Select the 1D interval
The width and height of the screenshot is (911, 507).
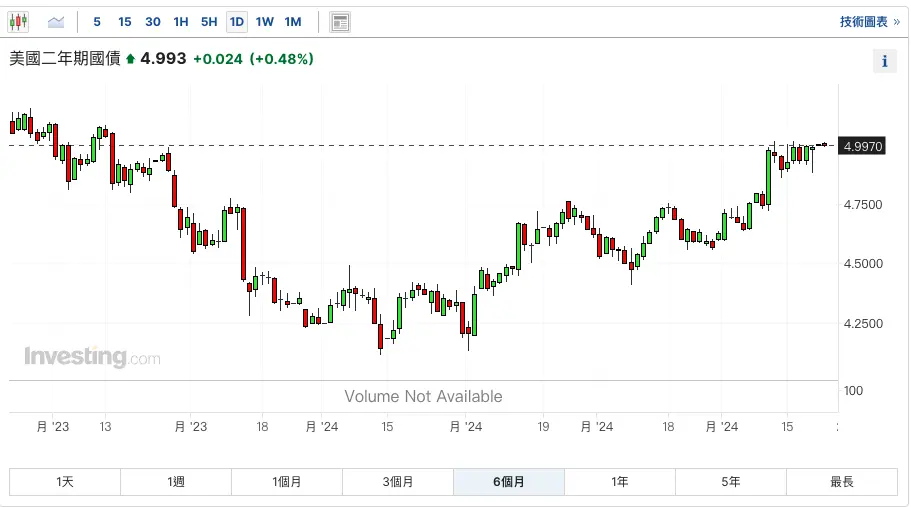[x=236, y=22]
